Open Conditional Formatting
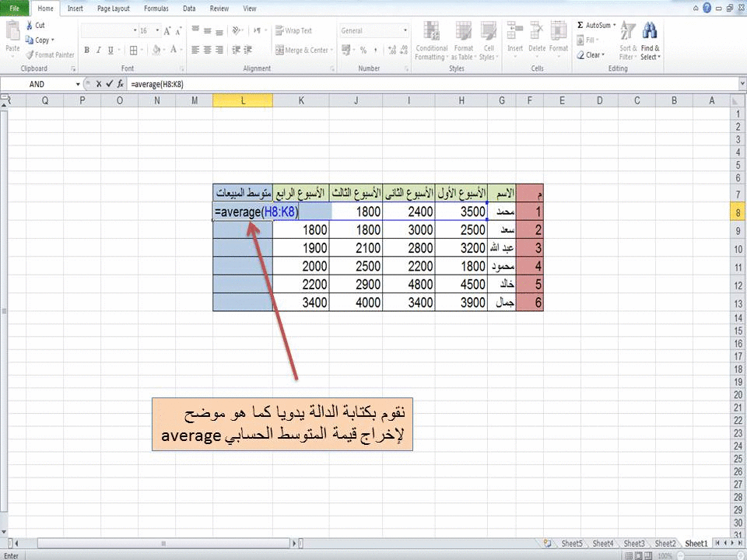Image resolution: width=747 pixels, height=560 pixels. (431, 41)
